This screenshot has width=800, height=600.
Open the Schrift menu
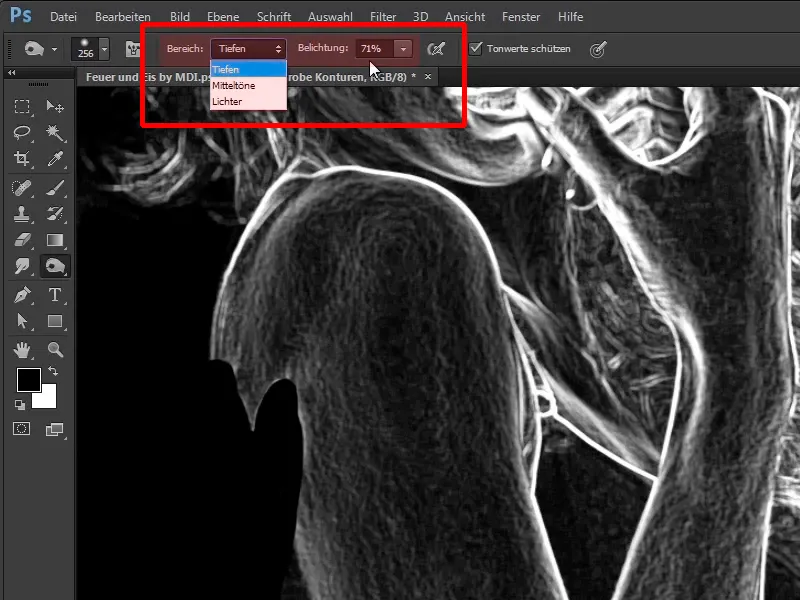pos(274,17)
